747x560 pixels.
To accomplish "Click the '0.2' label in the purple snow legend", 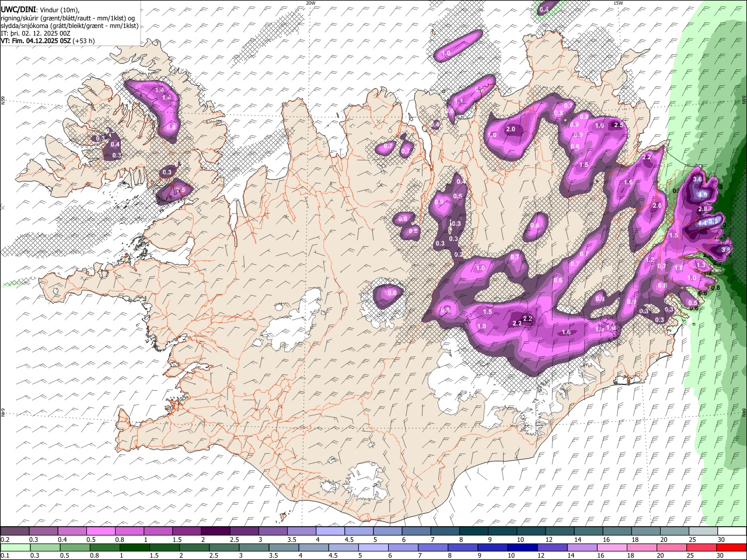I will pos(5,540).
